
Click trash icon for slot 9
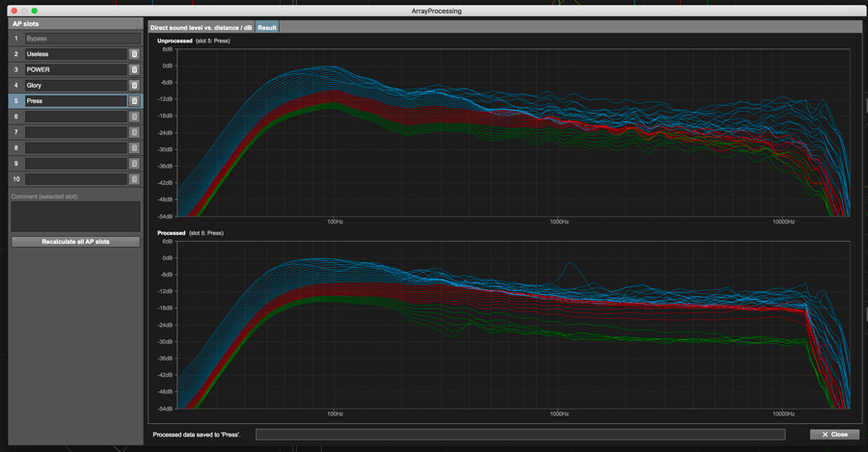(134, 163)
